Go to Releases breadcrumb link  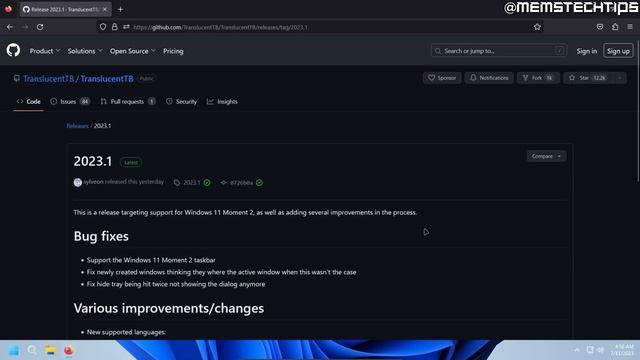78,126
